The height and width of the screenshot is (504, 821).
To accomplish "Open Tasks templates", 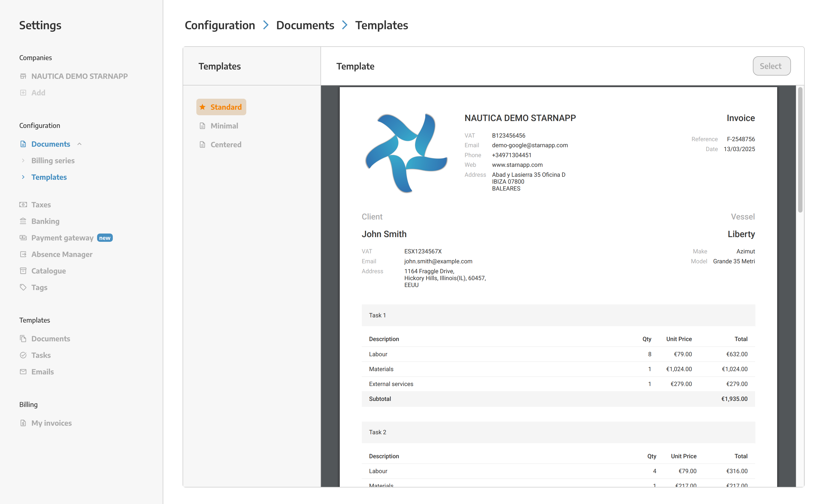I will pos(41,355).
